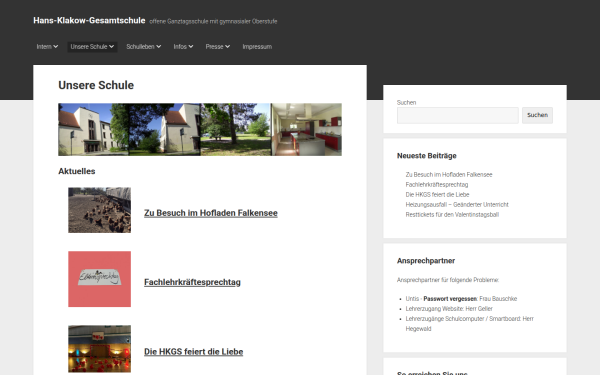Open 'Heizungsausfall – Geänderter Unterricht' post
The image size is (600, 375).
click(x=457, y=204)
